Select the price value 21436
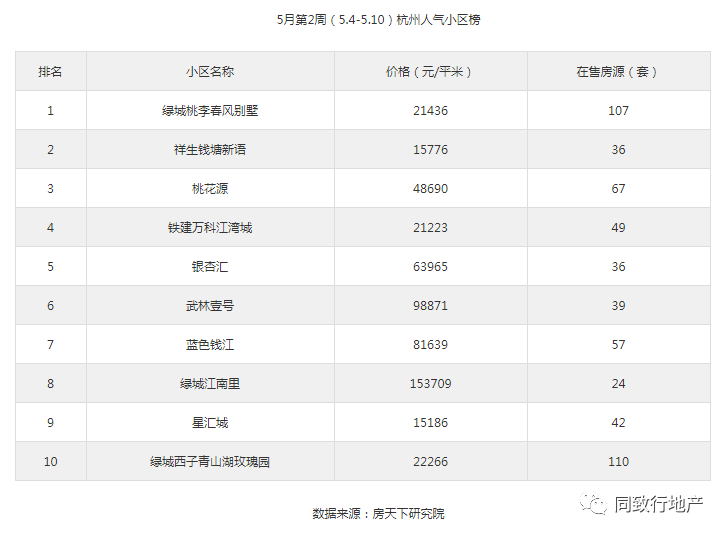 (430, 111)
